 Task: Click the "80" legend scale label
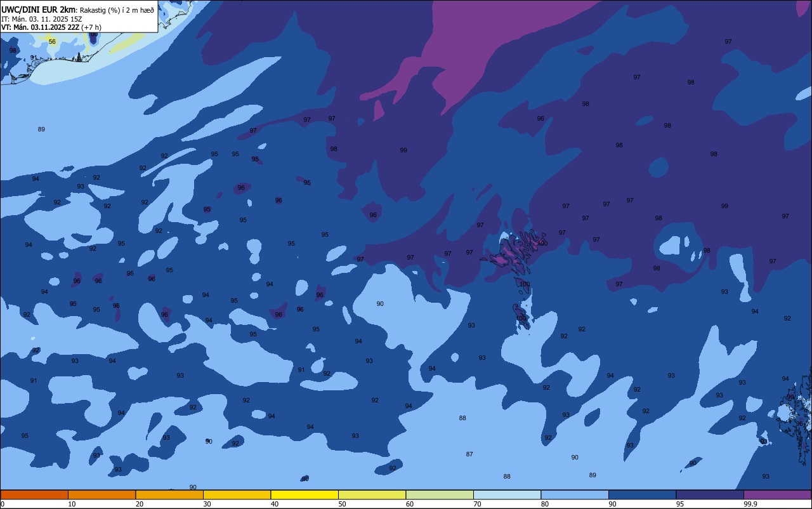point(545,504)
